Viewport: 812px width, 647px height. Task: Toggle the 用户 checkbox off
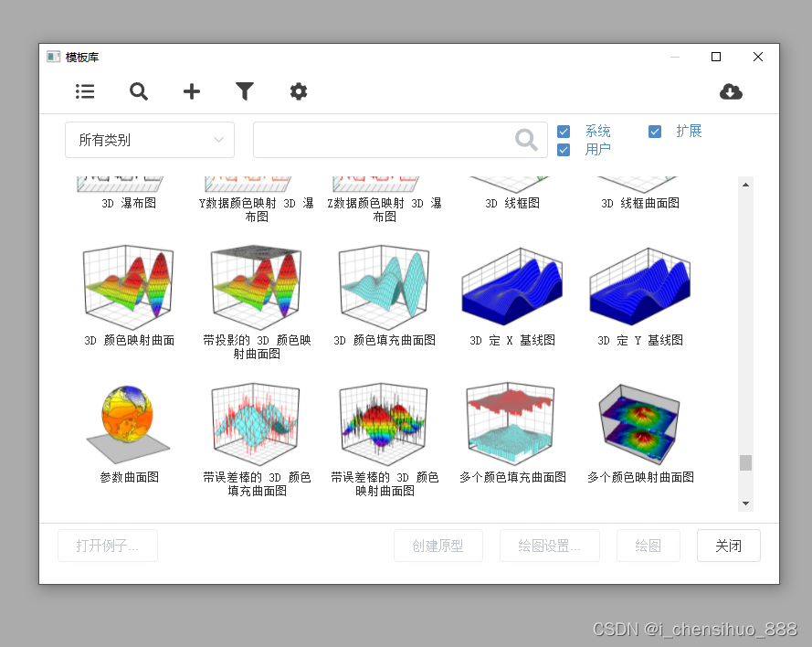point(564,150)
